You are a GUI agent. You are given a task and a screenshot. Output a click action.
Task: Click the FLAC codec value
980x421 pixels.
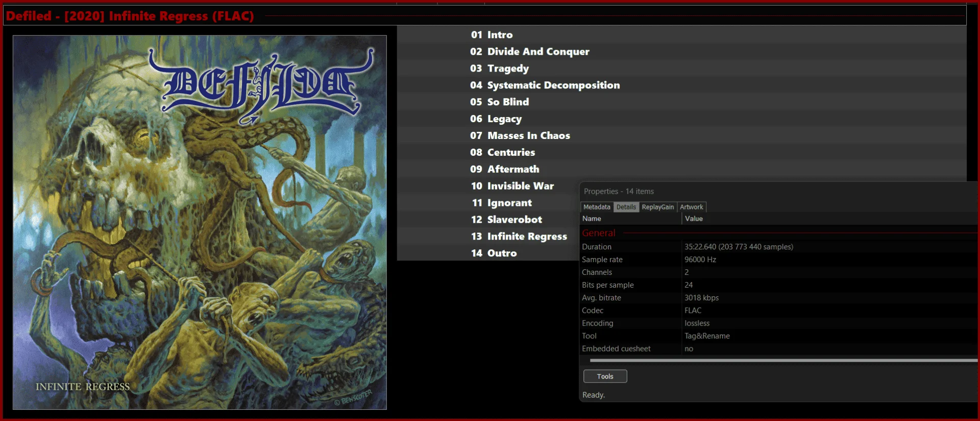693,311
